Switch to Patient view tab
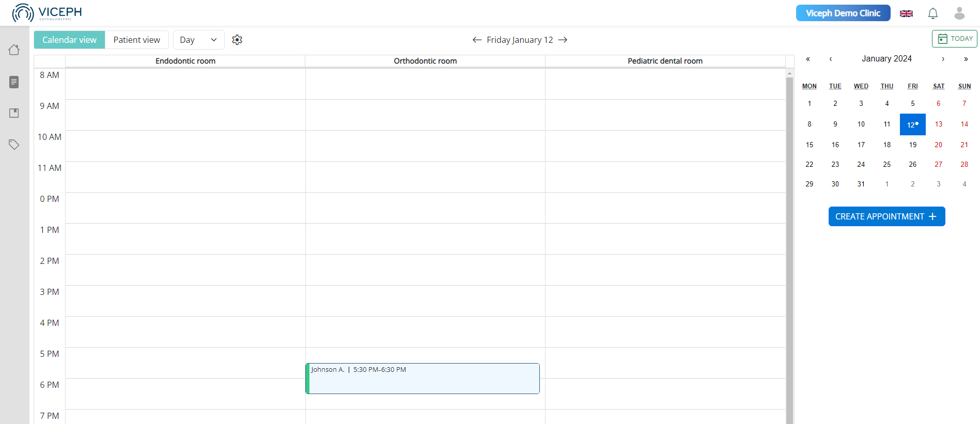This screenshot has height=424, width=980. point(136,40)
